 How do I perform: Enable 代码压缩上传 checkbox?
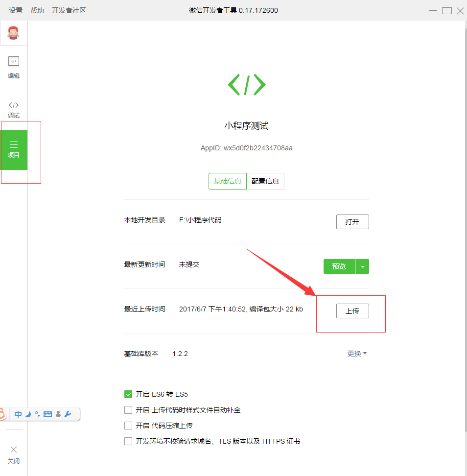click(128, 426)
